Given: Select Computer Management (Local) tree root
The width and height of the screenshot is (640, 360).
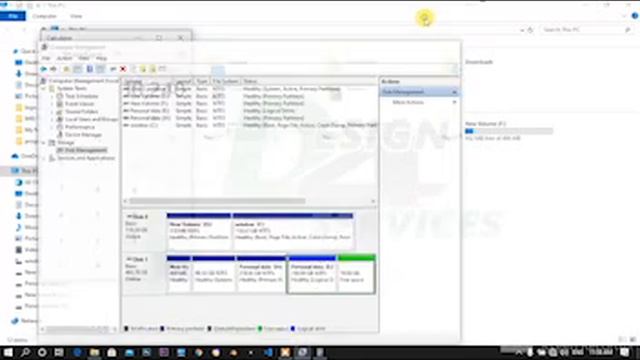Looking at the screenshot, I should tap(83, 81).
